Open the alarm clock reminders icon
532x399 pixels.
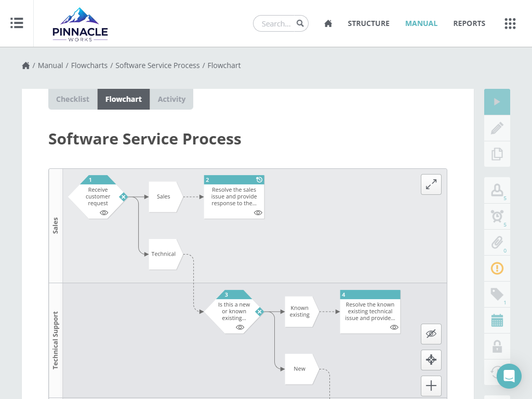(497, 217)
